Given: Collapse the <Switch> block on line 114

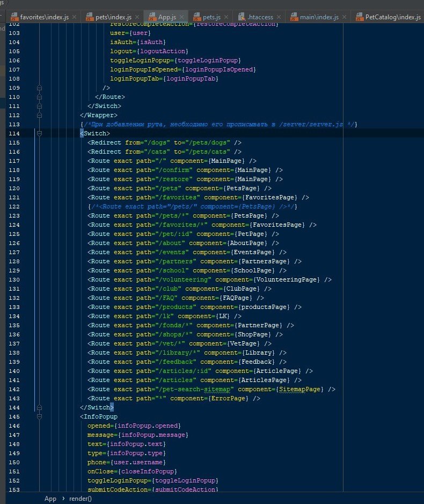Looking at the screenshot, I should click(39, 133).
